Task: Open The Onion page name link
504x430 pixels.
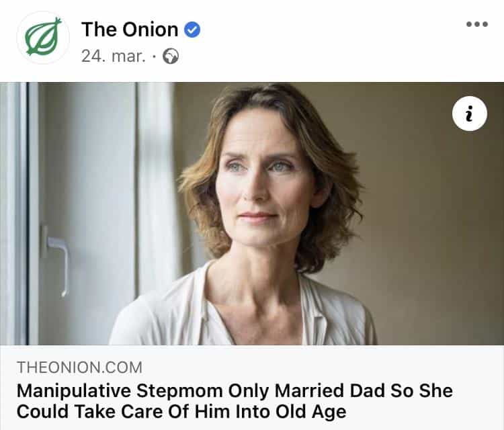Action: pyautogui.click(x=130, y=30)
